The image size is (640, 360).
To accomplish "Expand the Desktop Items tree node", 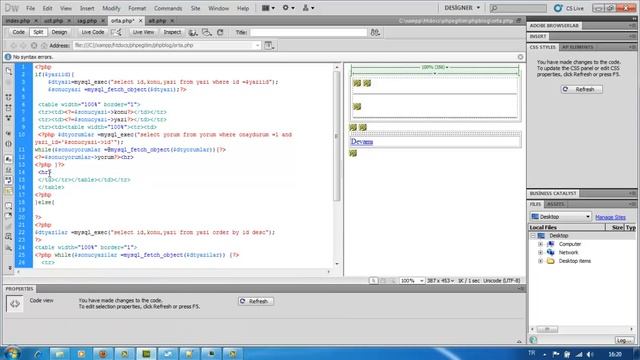I will (x=540, y=261).
